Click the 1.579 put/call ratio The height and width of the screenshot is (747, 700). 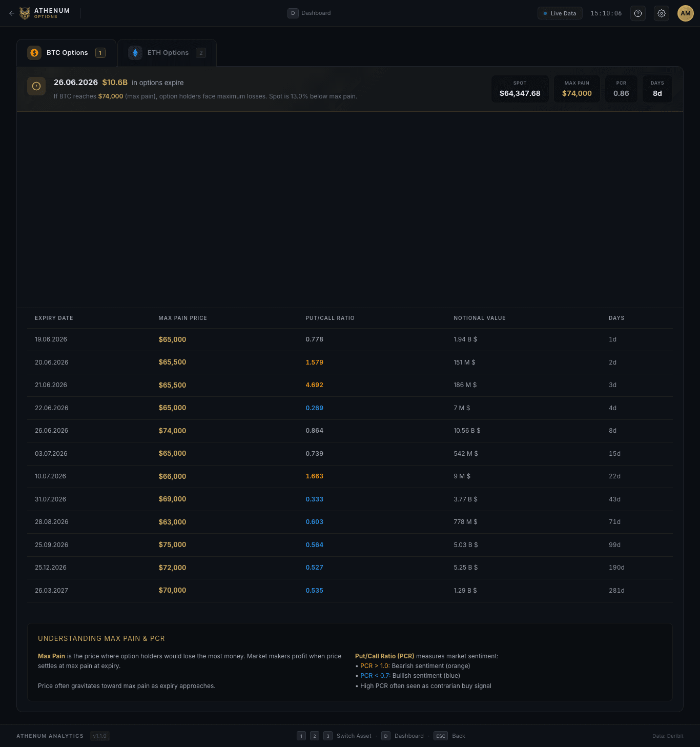(314, 362)
